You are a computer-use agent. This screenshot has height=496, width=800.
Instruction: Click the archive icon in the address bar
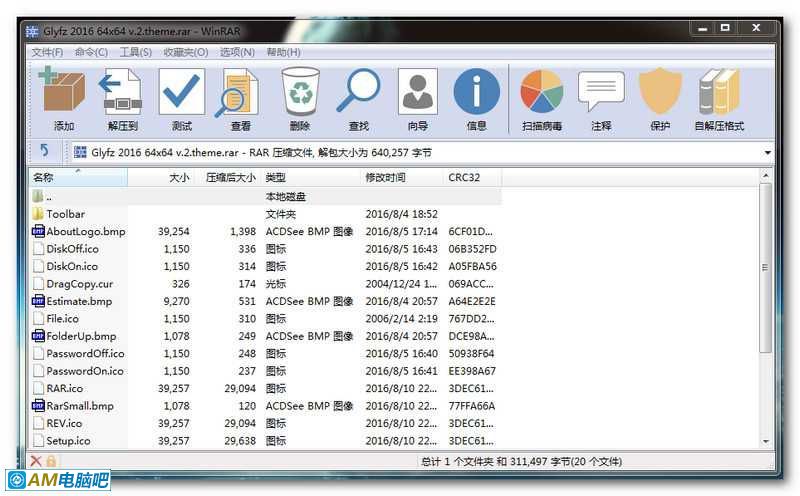coord(80,152)
